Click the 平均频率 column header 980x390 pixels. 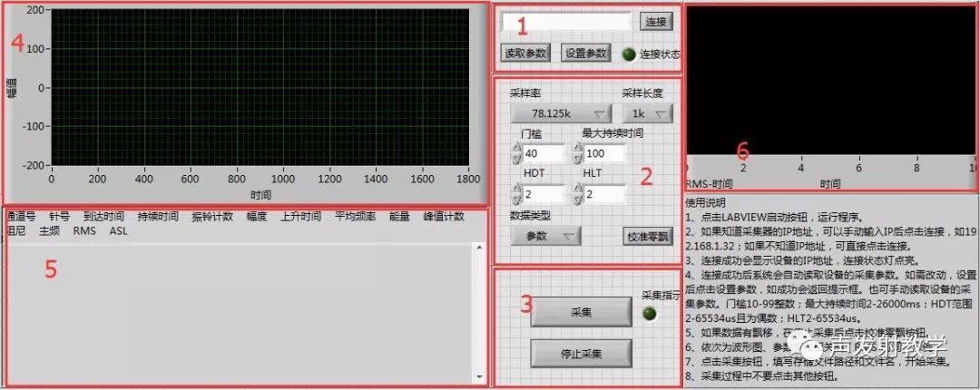355,216
